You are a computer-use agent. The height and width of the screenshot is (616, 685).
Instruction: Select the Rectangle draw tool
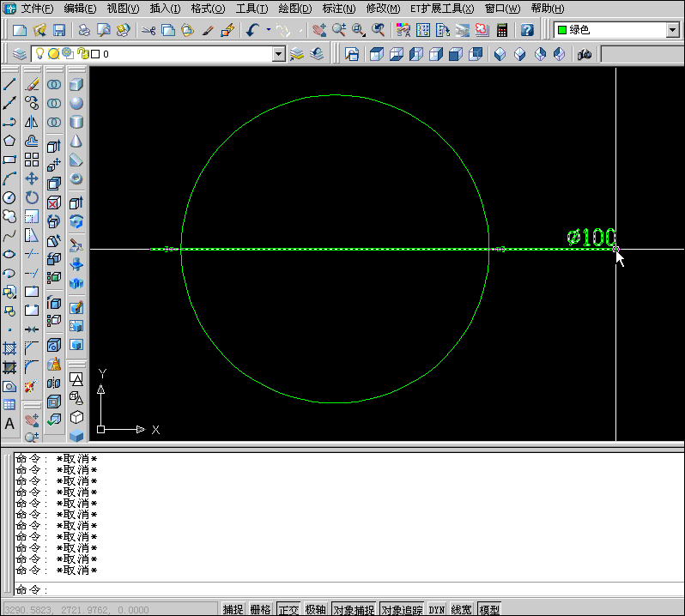point(9,160)
